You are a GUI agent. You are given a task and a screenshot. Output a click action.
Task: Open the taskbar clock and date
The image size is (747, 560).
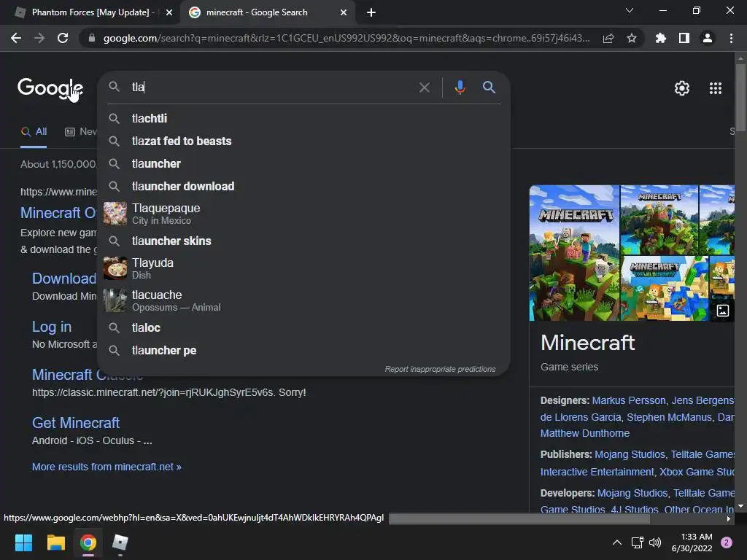(x=692, y=542)
